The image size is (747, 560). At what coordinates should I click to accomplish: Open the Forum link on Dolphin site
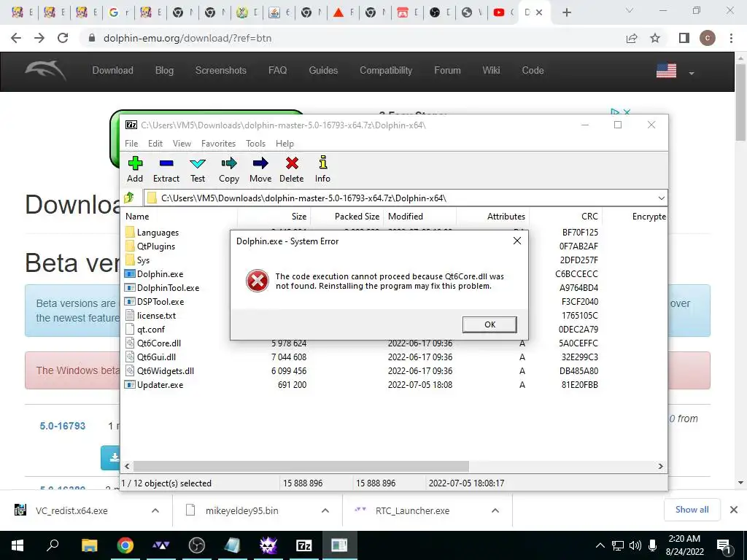[x=447, y=70]
